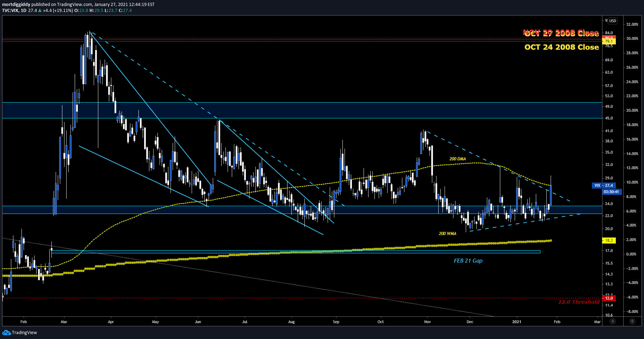Select the 200 WMA label
The height and width of the screenshot is (339, 644).
(447, 234)
